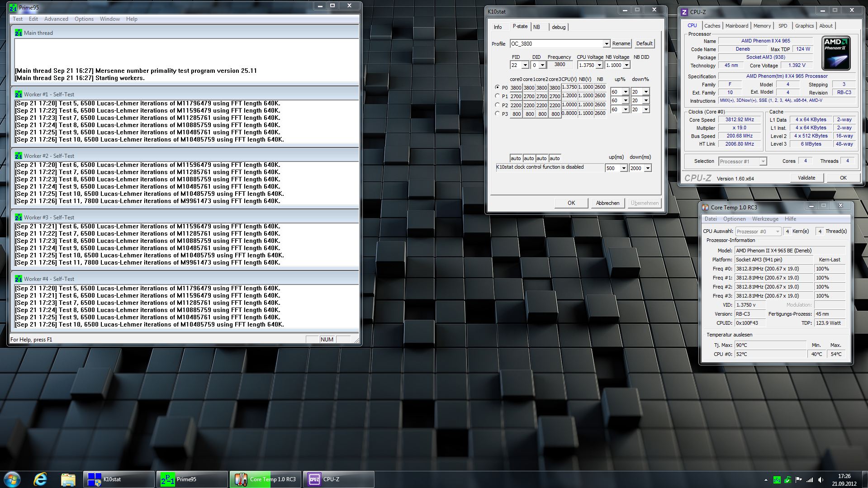Open the FID dropdown in K10stat
Image resolution: width=868 pixels, height=488 pixels.
[525, 65]
